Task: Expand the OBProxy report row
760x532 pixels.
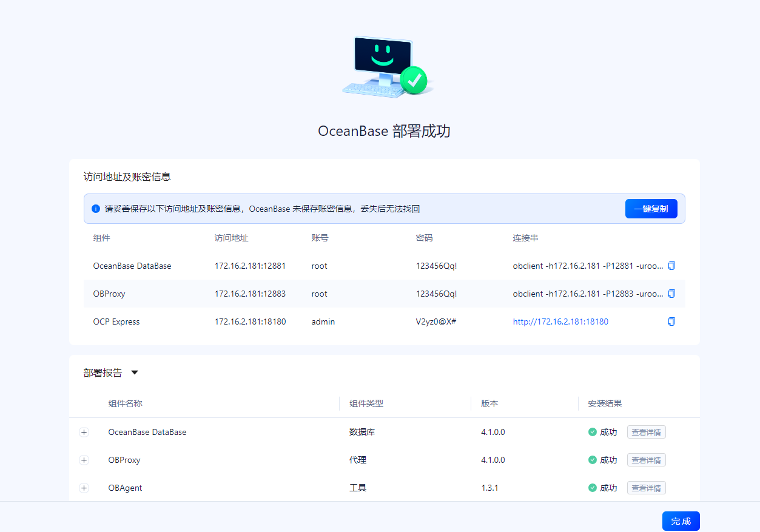Action: (x=84, y=460)
